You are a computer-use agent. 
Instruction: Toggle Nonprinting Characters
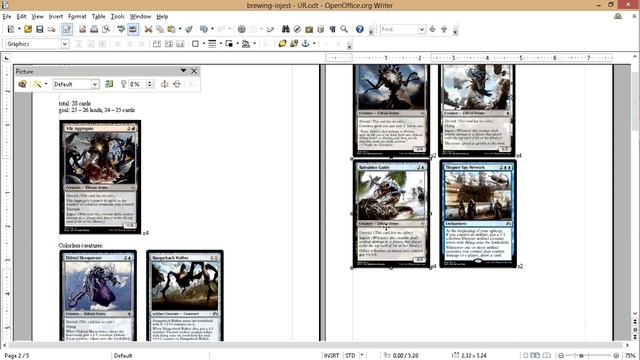click(x=333, y=29)
